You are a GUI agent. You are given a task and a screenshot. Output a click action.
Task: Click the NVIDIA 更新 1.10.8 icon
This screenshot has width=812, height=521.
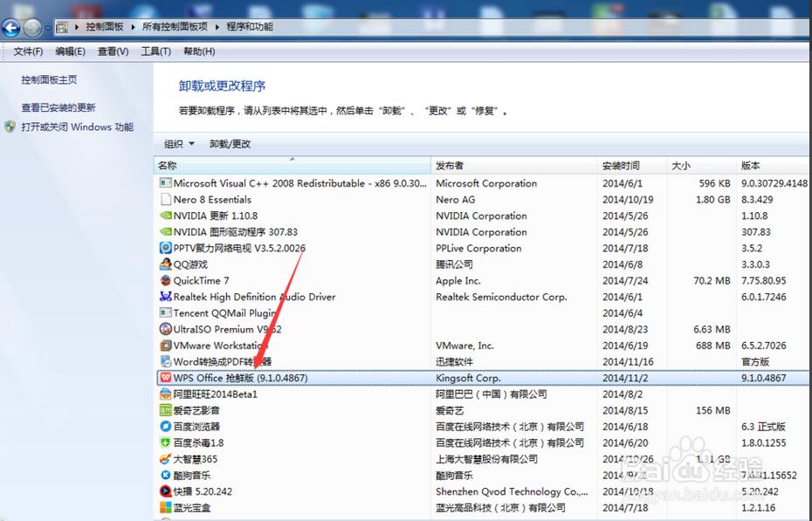[x=165, y=216]
